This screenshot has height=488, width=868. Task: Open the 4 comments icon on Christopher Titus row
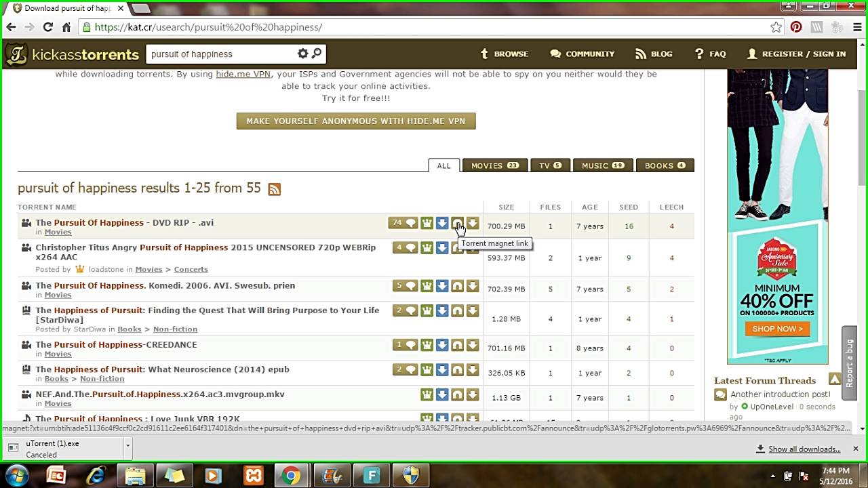(x=406, y=248)
